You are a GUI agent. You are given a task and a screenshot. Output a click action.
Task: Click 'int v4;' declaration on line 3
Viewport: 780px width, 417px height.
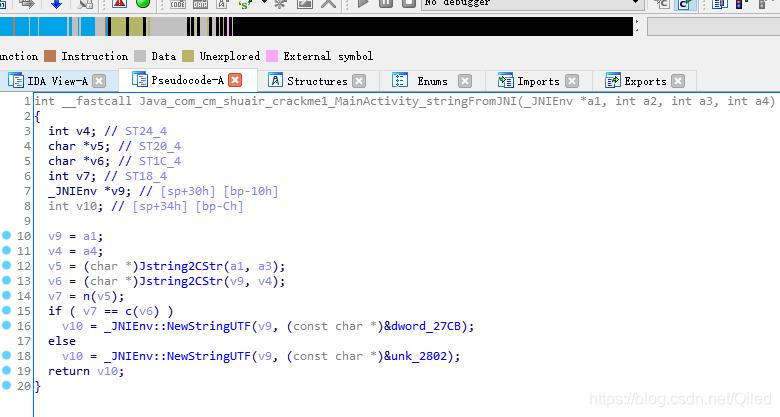click(x=72, y=131)
